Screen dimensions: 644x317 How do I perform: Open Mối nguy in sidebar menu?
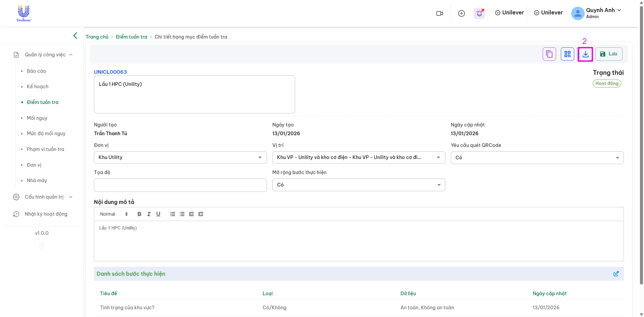37,118
